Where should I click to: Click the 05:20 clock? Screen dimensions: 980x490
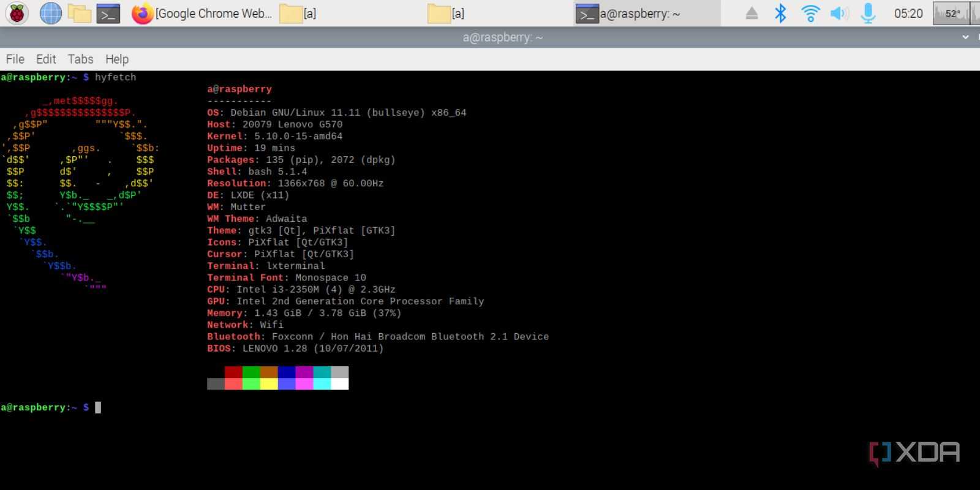click(908, 13)
